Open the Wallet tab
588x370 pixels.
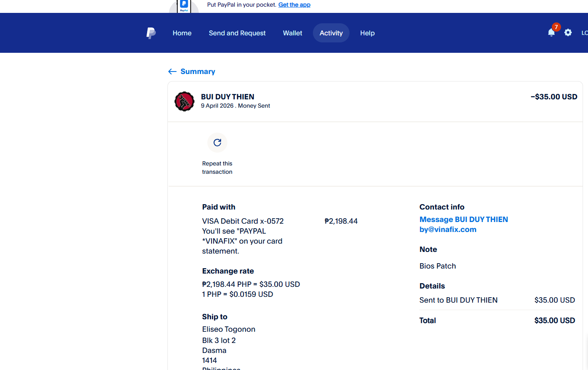click(293, 33)
